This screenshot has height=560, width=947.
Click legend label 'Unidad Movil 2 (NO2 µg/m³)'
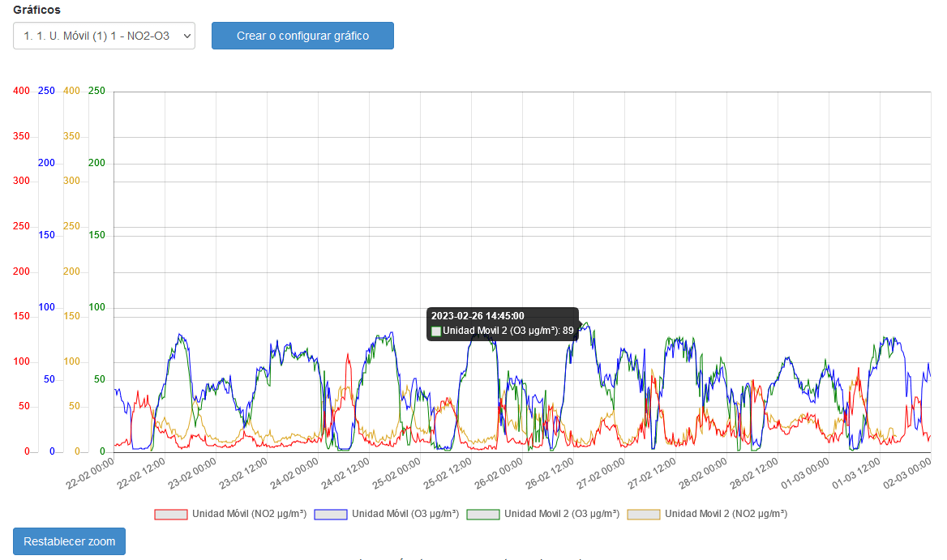tap(726, 514)
